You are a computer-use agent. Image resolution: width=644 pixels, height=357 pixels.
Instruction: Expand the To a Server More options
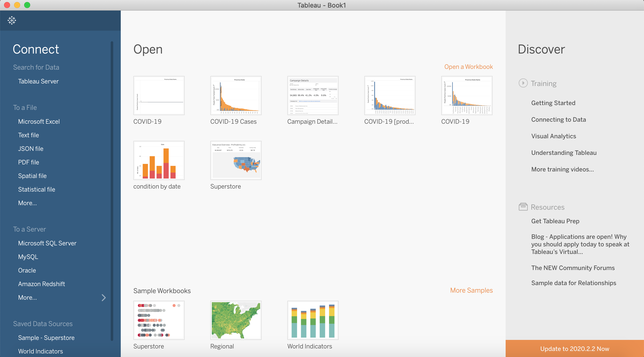(x=27, y=298)
